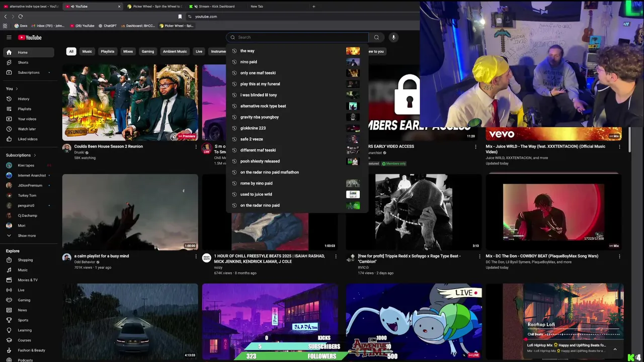Choose 'pooh shiesty released' suggestion
Image resolution: width=644 pixels, height=362 pixels.
point(297,161)
